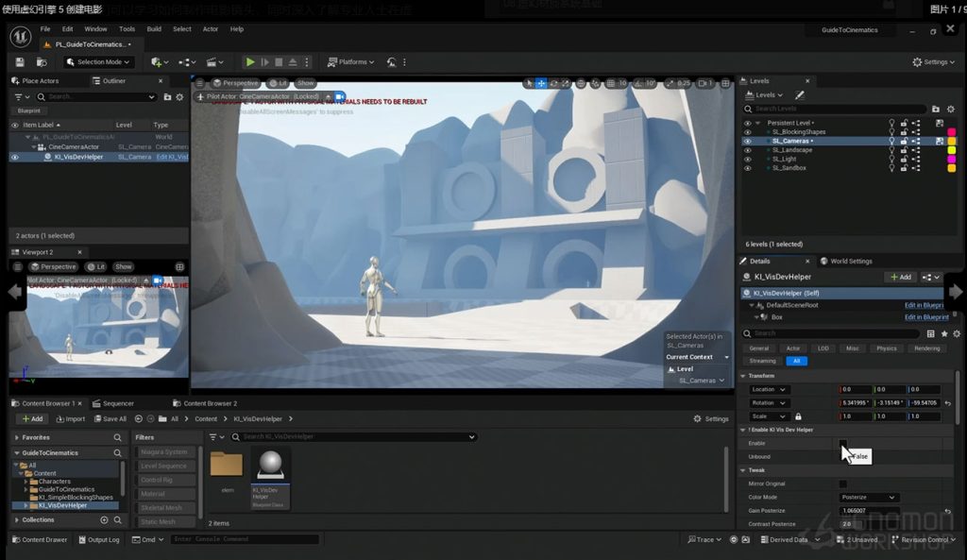Screen dimensions: 967x560
Task: Open main viewport hamburger options menu
Action: pyautogui.click(x=200, y=83)
